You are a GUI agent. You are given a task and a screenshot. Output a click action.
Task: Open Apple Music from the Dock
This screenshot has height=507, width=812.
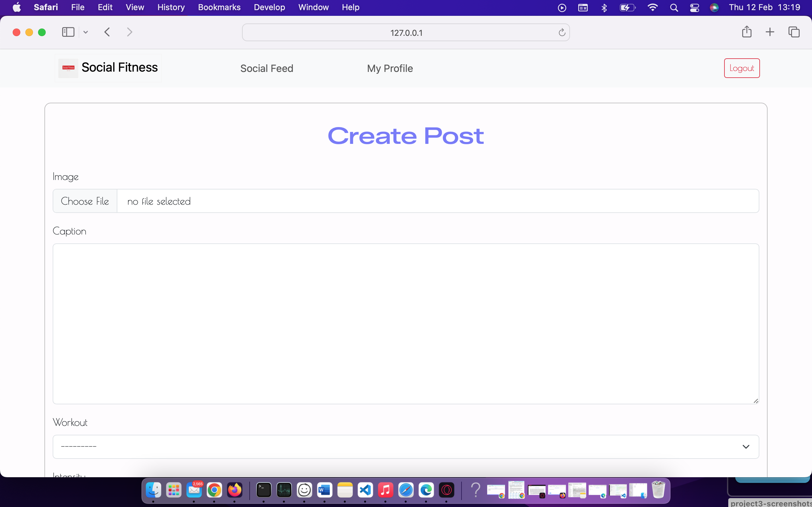(x=385, y=490)
